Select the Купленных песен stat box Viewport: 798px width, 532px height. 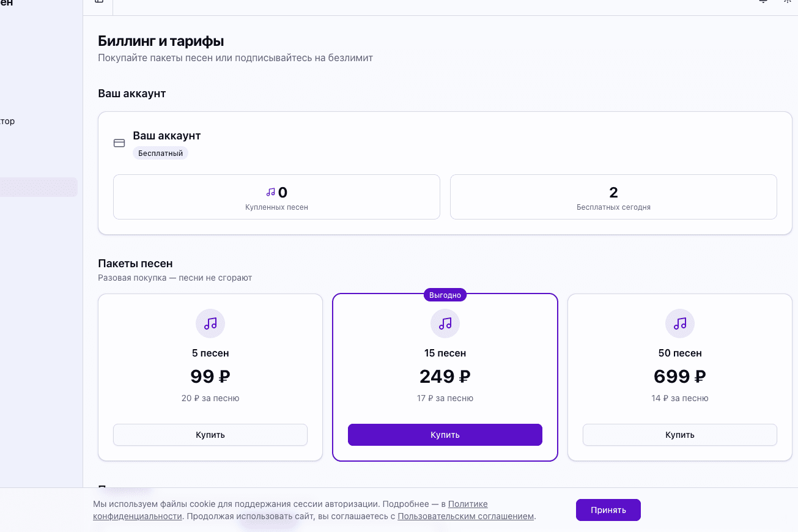click(x=276, y=197)
